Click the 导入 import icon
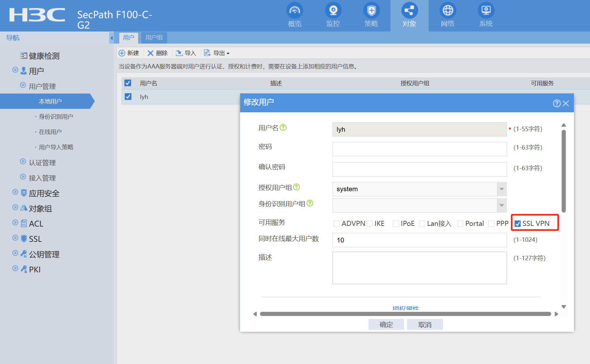Screen dimensions: 590x364 [x=179, y=53]
